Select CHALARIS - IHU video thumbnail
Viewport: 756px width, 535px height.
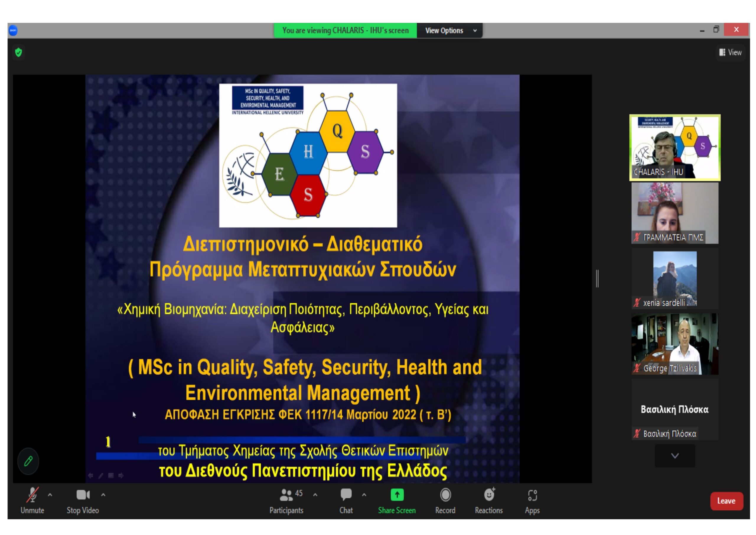point(675,147)
